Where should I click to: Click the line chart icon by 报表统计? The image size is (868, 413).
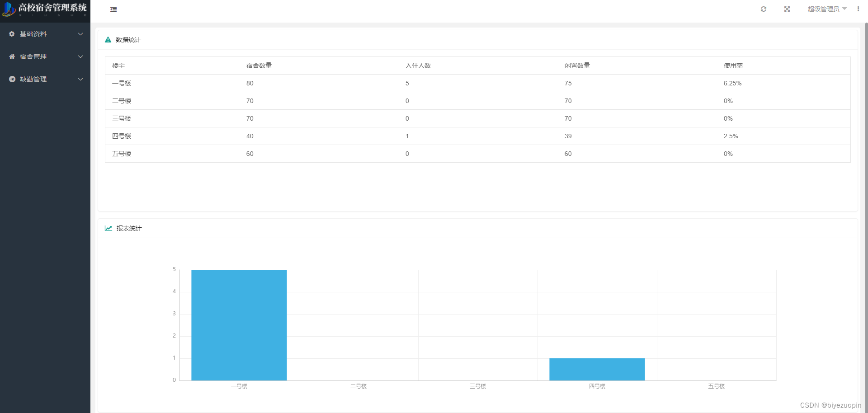108,228
